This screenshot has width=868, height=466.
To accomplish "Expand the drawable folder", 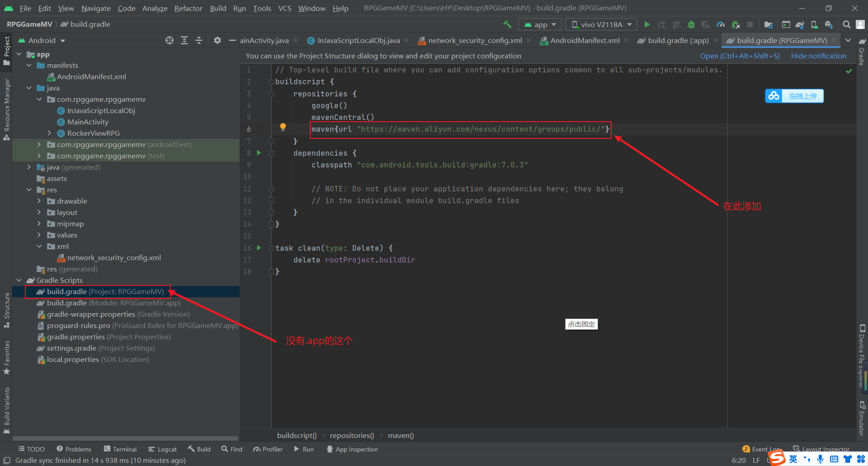I will (x=39, y=201).
